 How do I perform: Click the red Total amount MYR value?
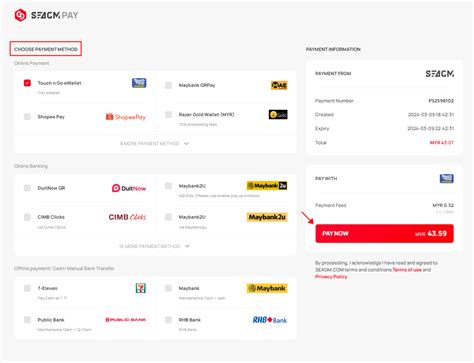pyautogui.click(x=442, y=143)
